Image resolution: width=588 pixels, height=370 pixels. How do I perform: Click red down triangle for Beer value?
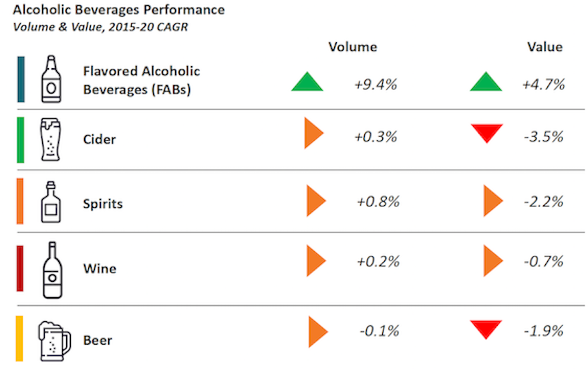coord(486,328)
